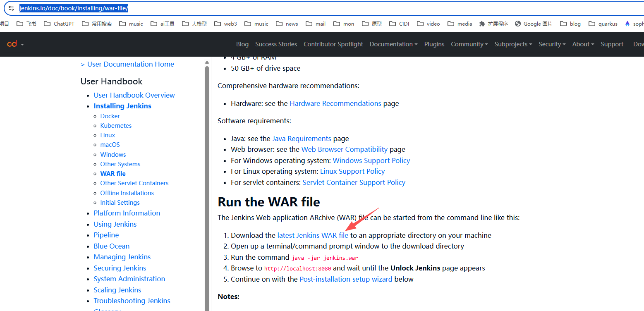The height and width of the screenshot is (311, 644).
Task: Open Managing Jenkins section
Action: 122,257
